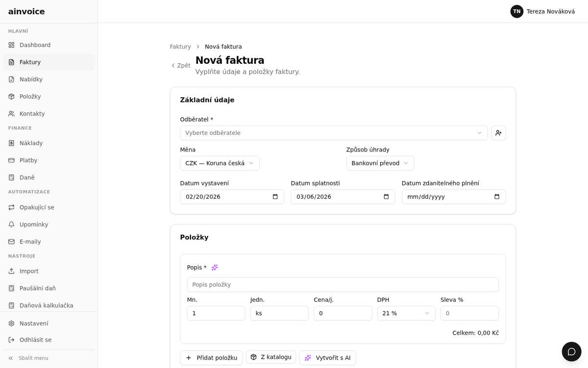This screenshot has width=588, height=368.
Task: Click the Přidat položku button
Action: pyautogui.click(x=211, y=358)
